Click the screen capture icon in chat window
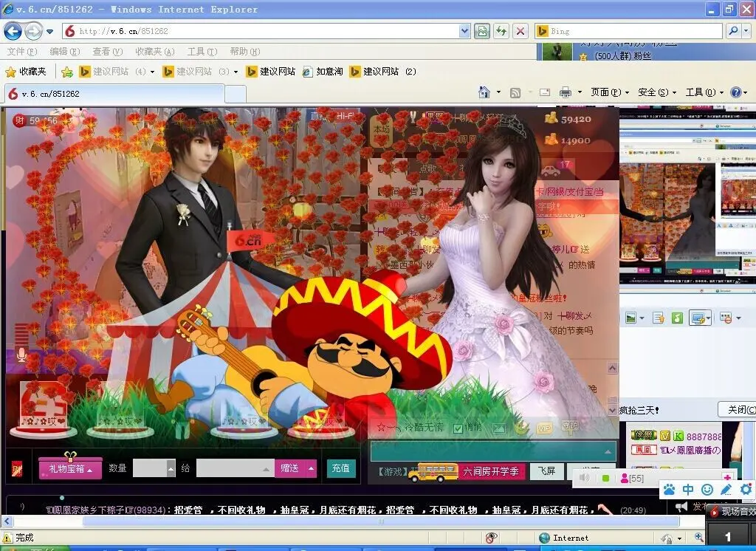 (x=697, y=318)
